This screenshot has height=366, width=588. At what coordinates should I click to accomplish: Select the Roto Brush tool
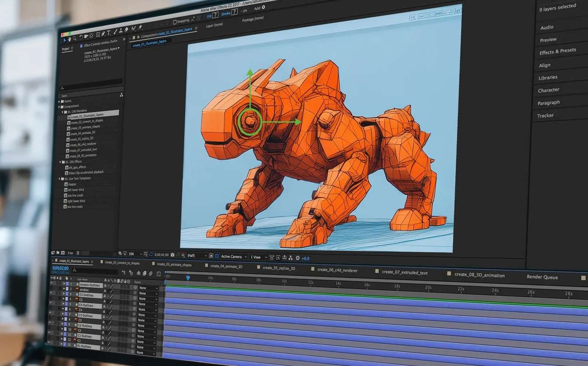pyautogui.click(x=134, y=28)
